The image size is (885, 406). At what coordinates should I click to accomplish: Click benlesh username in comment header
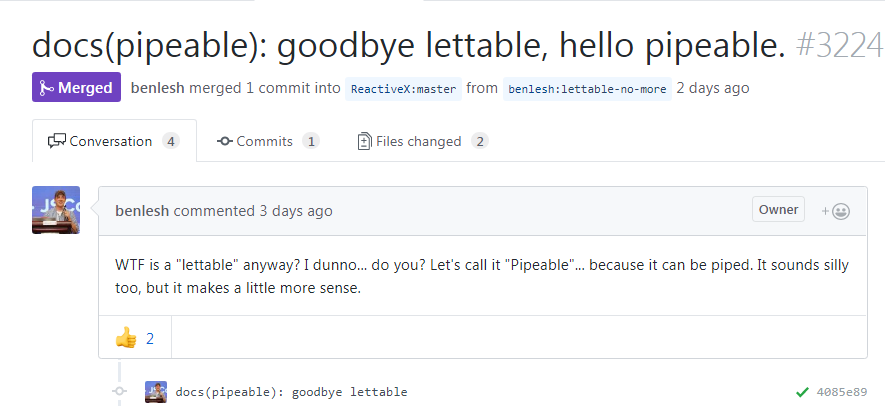click(142, 211)
